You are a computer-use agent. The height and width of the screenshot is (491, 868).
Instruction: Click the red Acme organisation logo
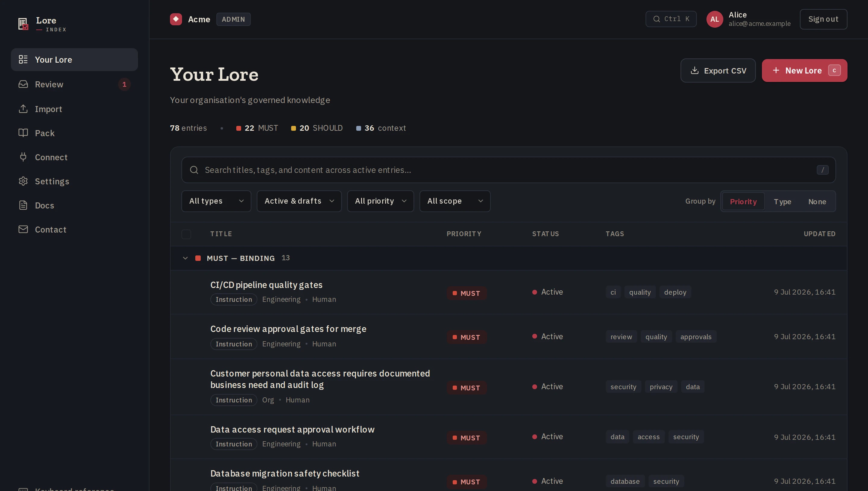[x=176, y=19]
